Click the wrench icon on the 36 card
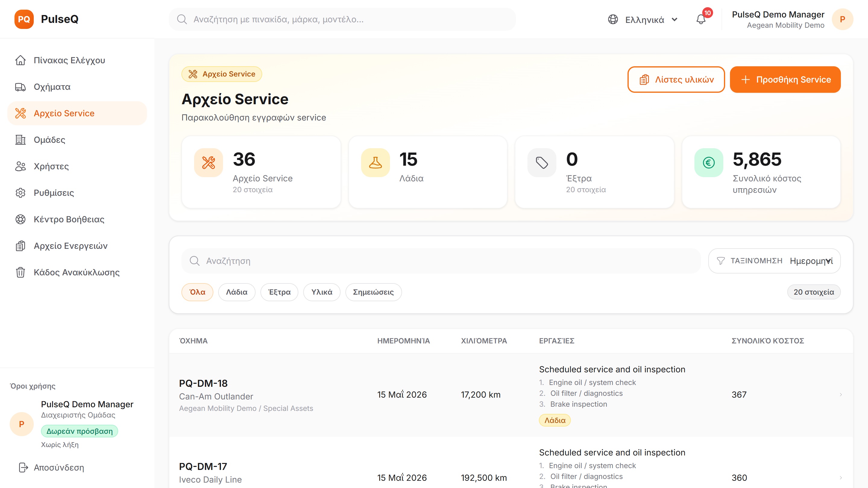 209,163
